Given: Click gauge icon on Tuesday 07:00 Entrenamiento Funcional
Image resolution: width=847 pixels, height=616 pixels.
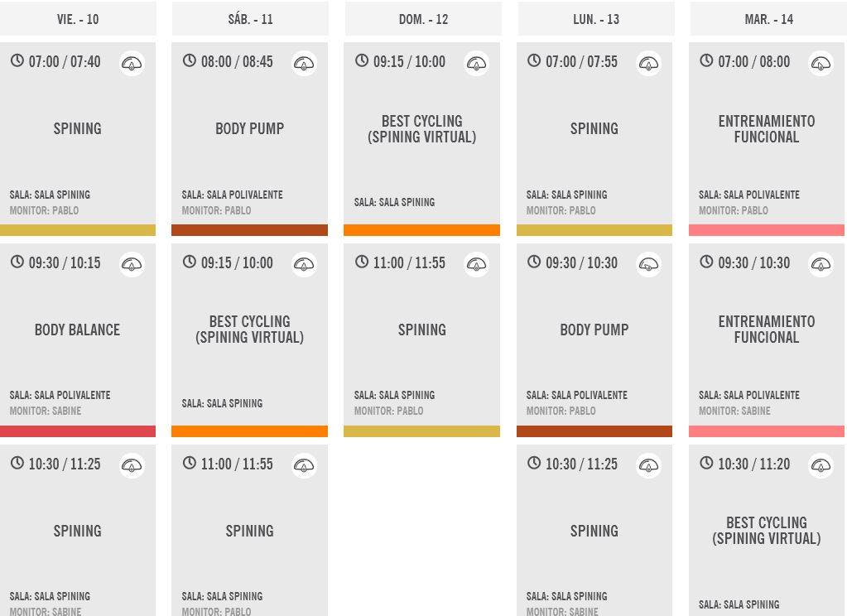Looking at the screenshot, I should click(x=821, y=63).
